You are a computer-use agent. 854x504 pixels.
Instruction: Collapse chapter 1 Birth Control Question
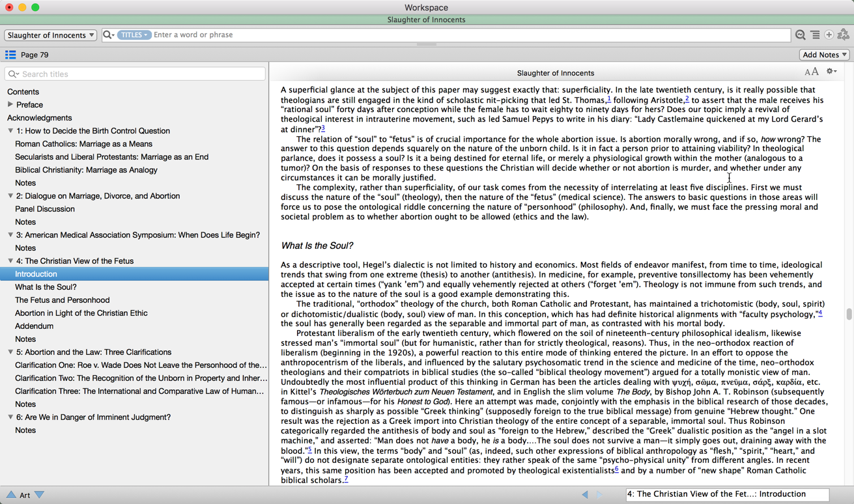(10, 131)
